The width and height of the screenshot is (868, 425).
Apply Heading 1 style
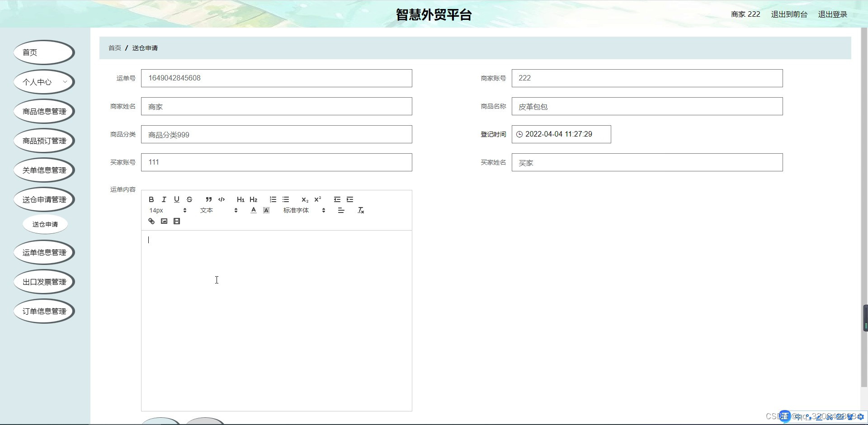point(241,199)
